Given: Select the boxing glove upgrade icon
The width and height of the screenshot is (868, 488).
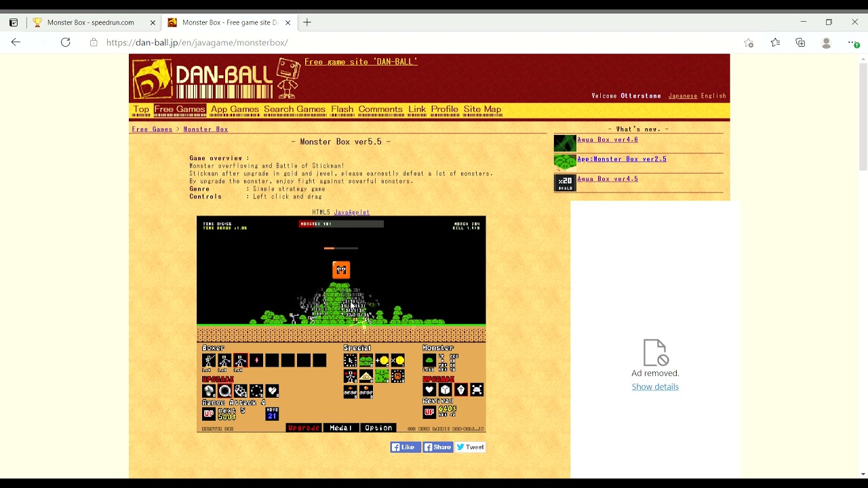Looking at the screenshot, I should click(209, 391).
